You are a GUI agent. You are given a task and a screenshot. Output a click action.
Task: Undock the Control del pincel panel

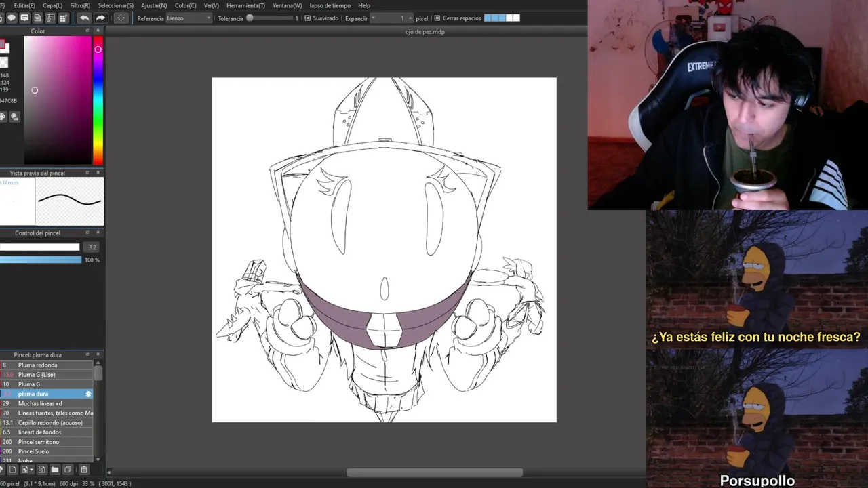(x=87, y=232)
